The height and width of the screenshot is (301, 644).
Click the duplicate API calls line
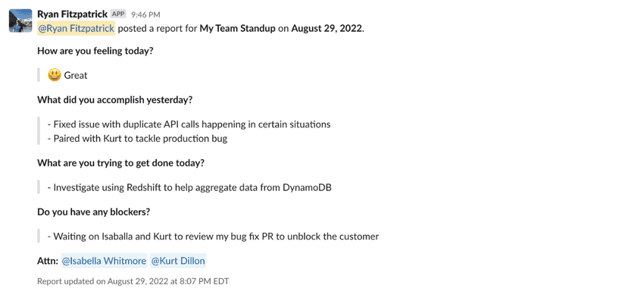coord(189,124)
